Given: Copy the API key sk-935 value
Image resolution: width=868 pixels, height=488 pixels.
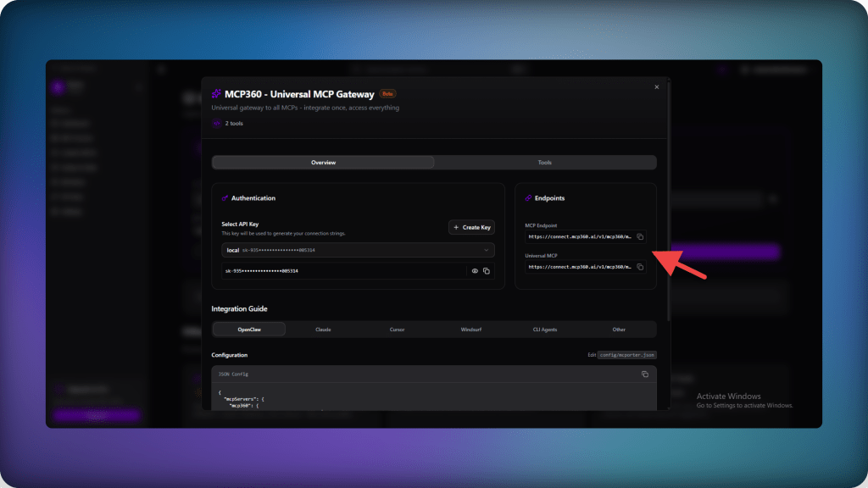Looking at the screenshot, I should 486,271.
